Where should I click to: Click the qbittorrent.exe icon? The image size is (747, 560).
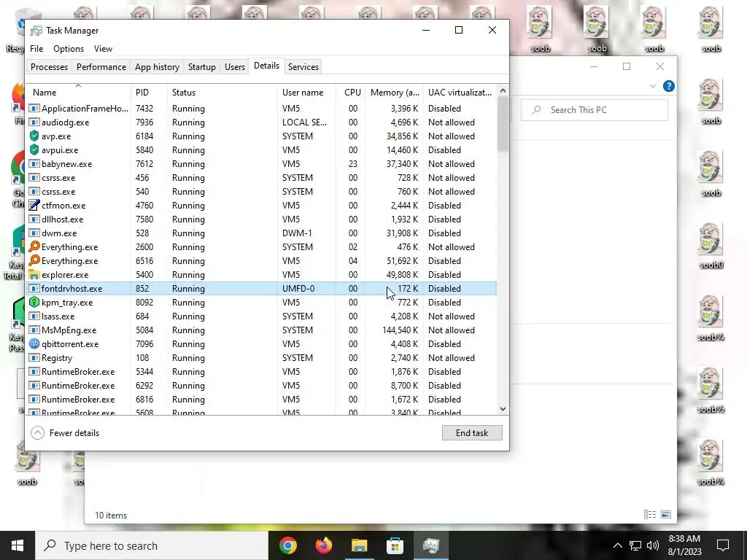(34, 344)
